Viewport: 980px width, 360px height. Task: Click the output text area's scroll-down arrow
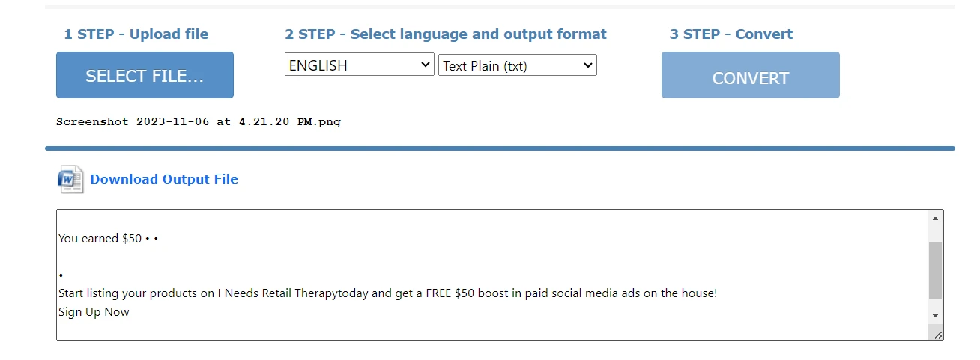pos(935,315)
